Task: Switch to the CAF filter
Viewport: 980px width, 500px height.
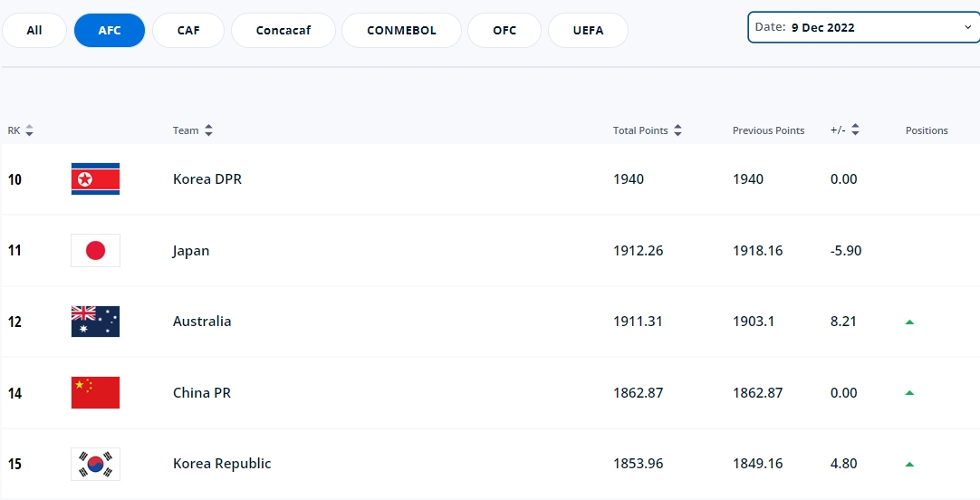Action: [x=188, y=30]
